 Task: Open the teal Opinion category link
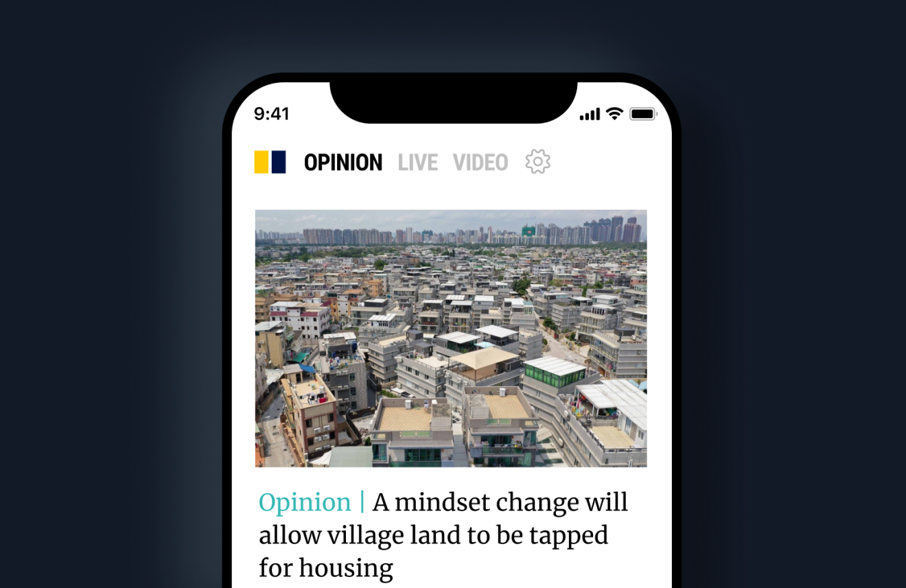click(x=305, y=502)
